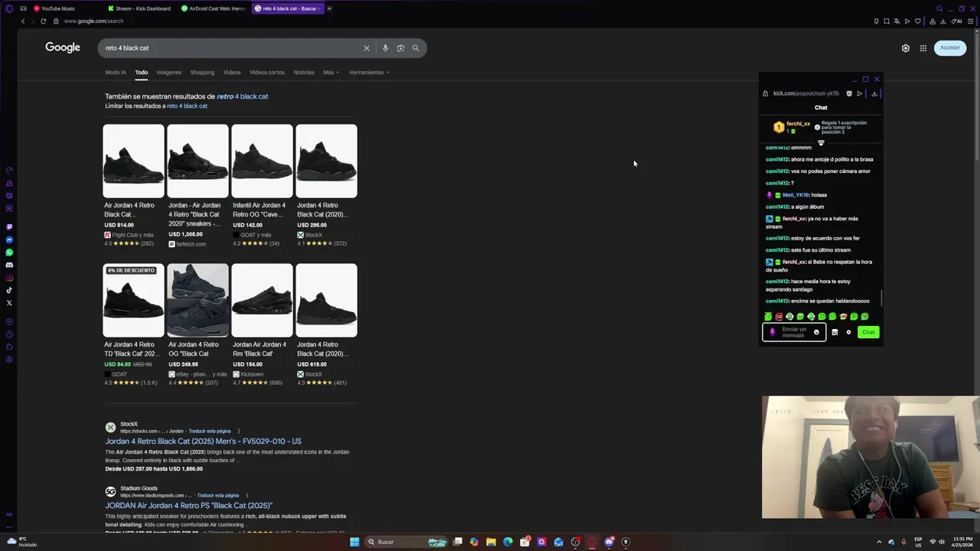The width and height of the screenshot is (980, 551).
Task: Limit results to 'reto 4 black cat'
Action: click(x=187, y=106)
